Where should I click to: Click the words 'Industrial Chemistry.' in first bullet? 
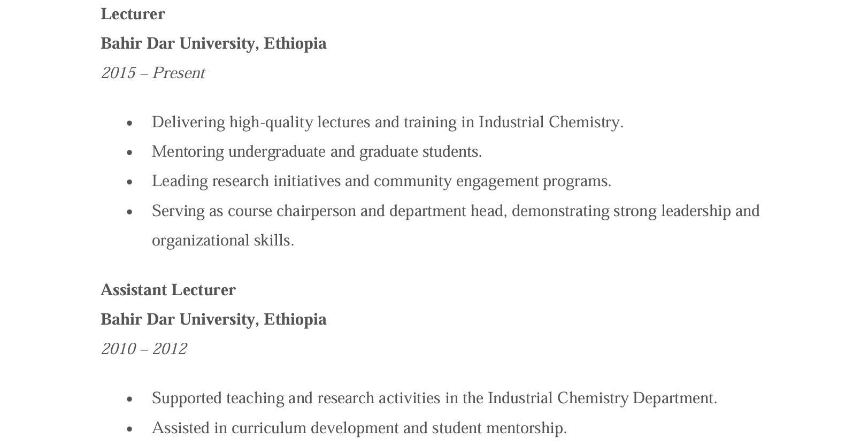pyautogui.click(x=551, y=122)
